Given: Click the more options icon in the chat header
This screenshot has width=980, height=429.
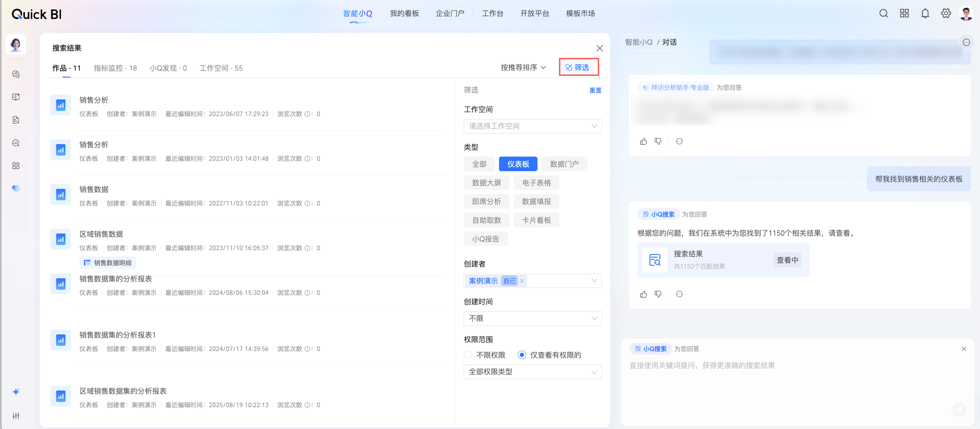Looking at the screenshot, I should (966, 42).
